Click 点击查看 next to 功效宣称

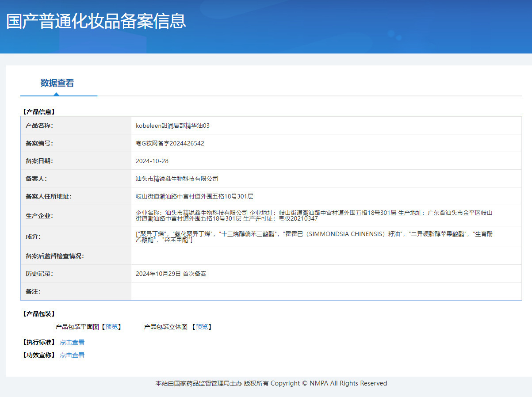[72, 355]
